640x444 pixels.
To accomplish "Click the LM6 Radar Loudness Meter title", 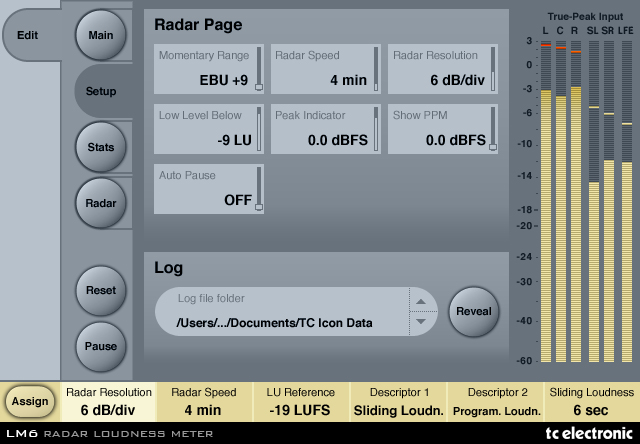I will pyautogui.click(x=110, y=434).
